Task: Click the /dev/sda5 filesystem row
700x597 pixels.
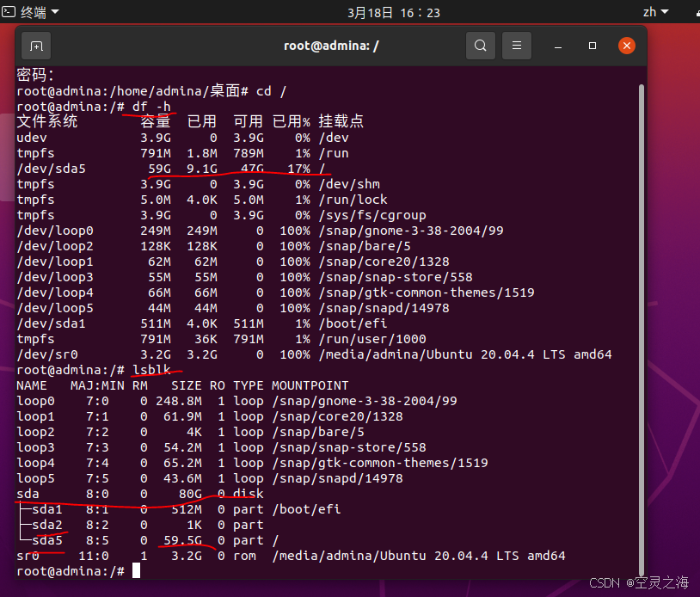Action: pos(171,169)
